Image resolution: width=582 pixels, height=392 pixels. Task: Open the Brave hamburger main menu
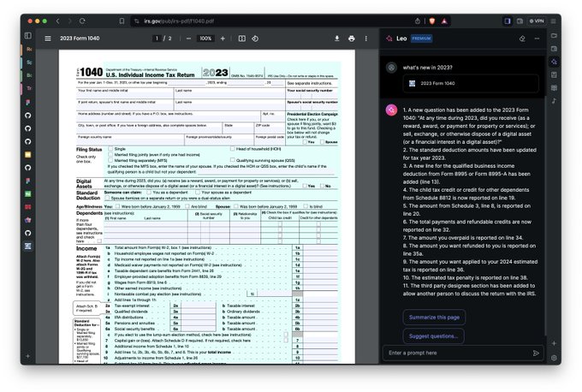(554, 21)
